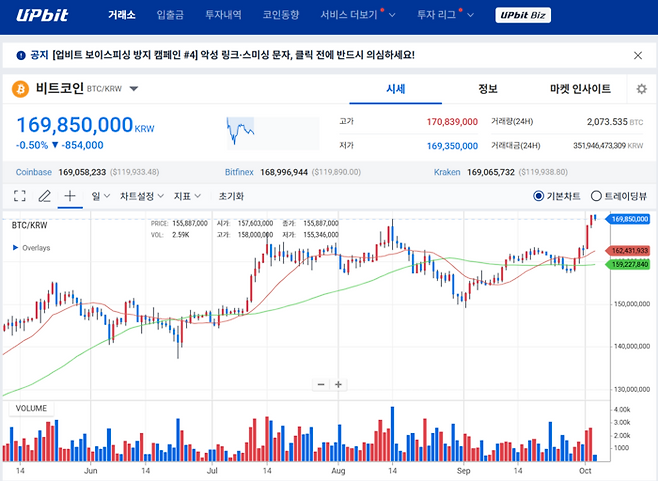Select the pencil drawing tool
This screenshot has width=658, height=481.
click(x=44, y=196)
